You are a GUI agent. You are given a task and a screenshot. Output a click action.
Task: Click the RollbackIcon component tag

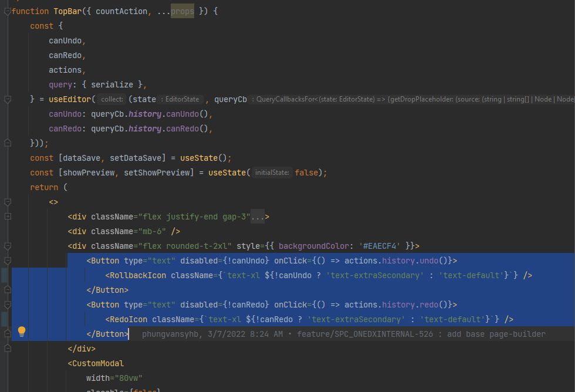tap(138, 275)
